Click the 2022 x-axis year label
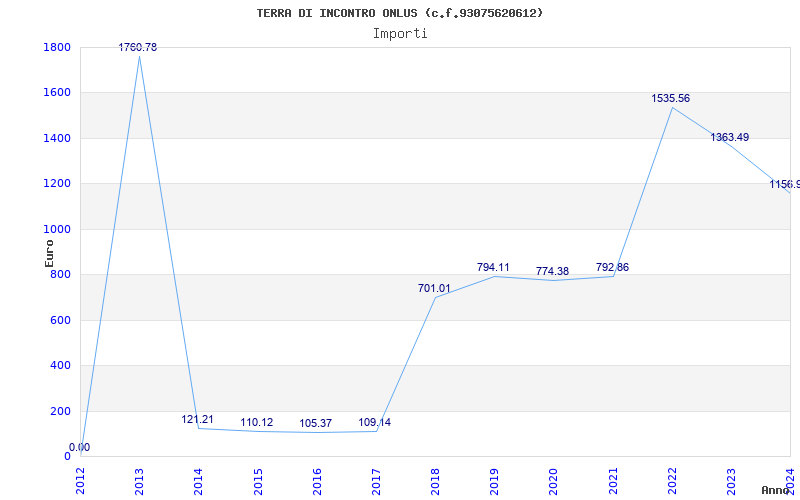800x500 pixels. click(x=672, y=481)
